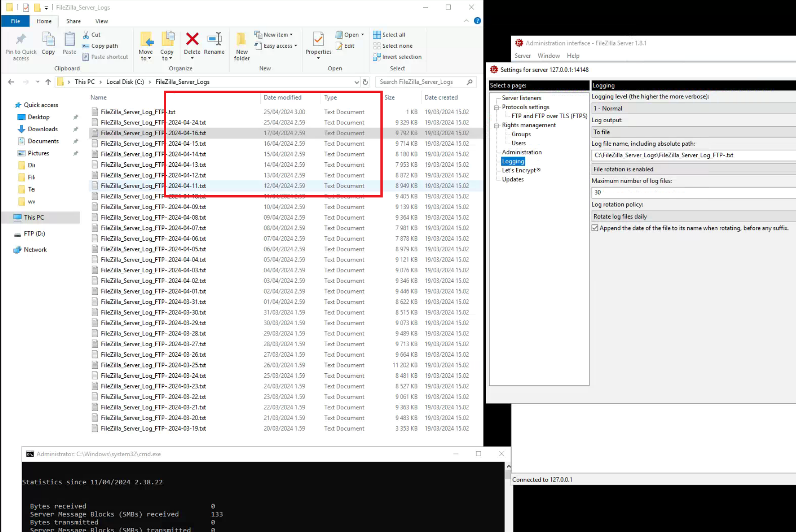Collapse Rights management tree node
Image resolution: width=796 pixels, height=532 pixels.
point(496,125)
